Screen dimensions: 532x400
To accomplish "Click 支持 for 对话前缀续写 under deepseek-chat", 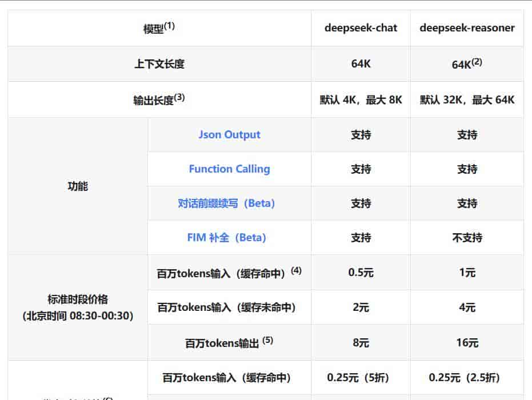I will [x=361, y=203].
